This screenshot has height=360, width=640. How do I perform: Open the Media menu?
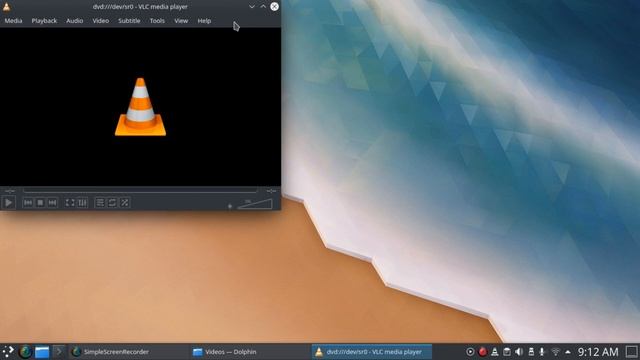pyautogui.click(x=13, y=21)
